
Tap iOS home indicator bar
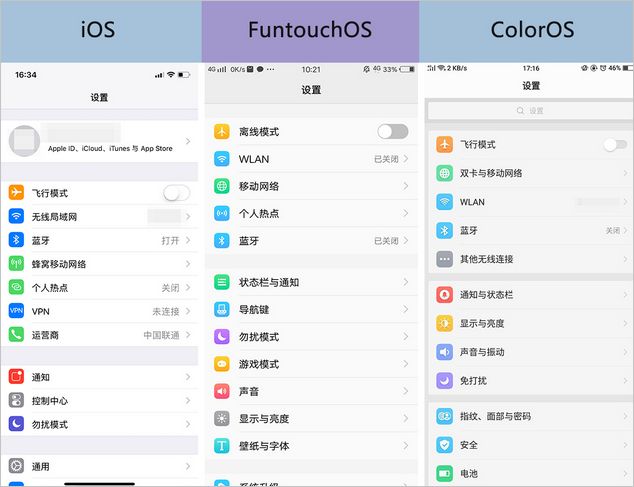tap(99, 483)
